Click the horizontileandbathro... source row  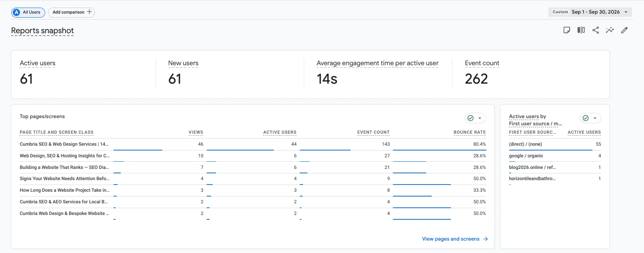coord(555,179)
